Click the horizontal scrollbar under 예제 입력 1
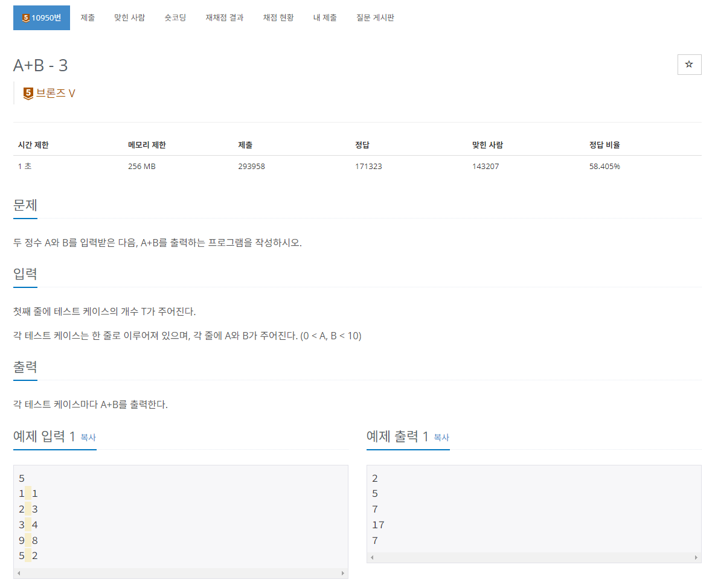The height and width of the screenshot is (588, 715). point(181,574)
